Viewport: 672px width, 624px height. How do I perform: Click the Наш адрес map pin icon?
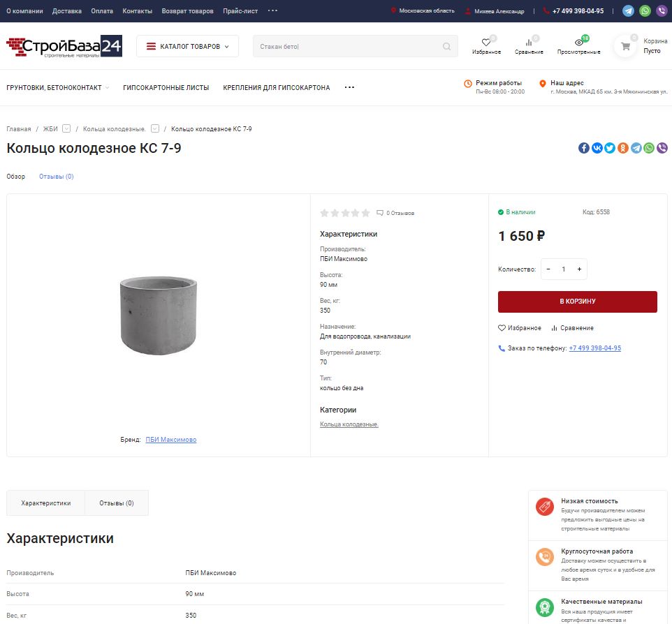coord(543,84)
